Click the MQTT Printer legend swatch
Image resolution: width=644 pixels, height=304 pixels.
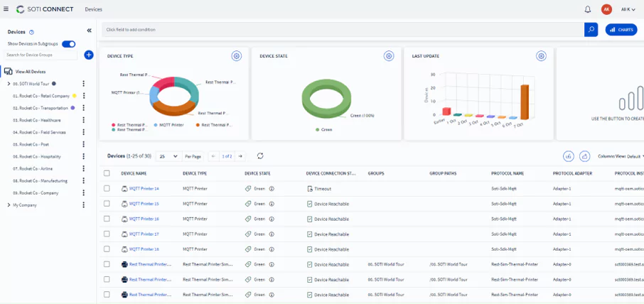[156, 125]
